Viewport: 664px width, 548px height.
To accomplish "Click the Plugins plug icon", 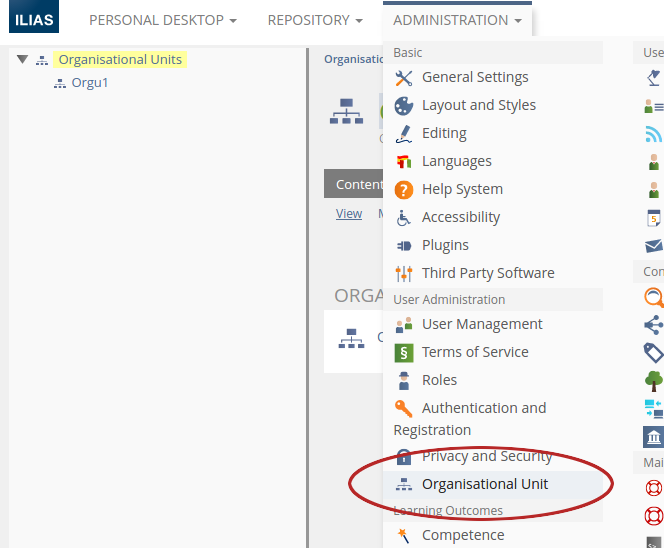I will [404, 246].
